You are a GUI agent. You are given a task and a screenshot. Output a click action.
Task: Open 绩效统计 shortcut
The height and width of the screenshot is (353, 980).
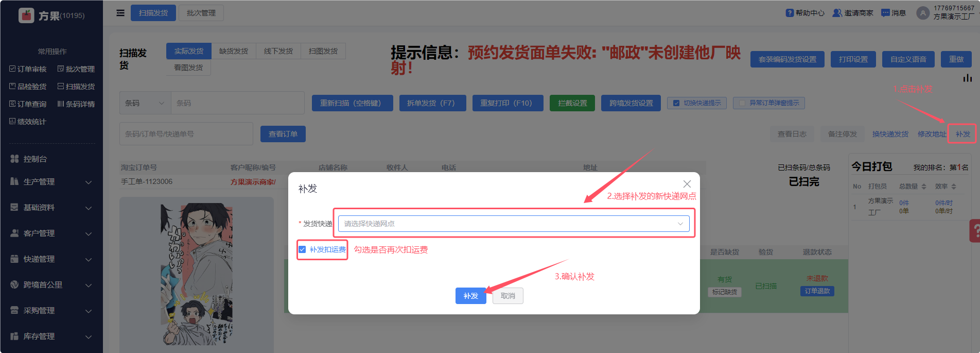click(x=28, y=122)
